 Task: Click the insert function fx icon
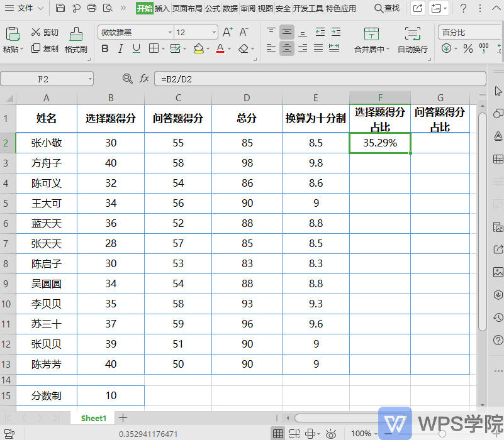click(x=144, y=78)
